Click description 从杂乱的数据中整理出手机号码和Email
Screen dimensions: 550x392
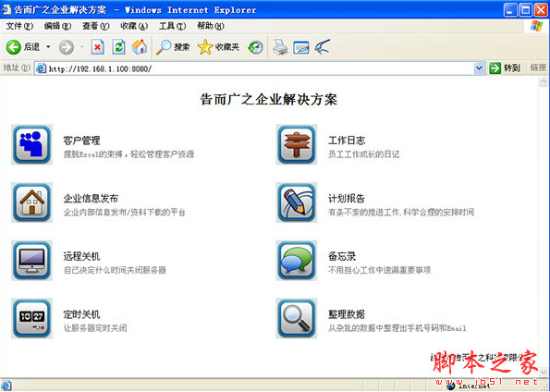(x=397, y=328)
